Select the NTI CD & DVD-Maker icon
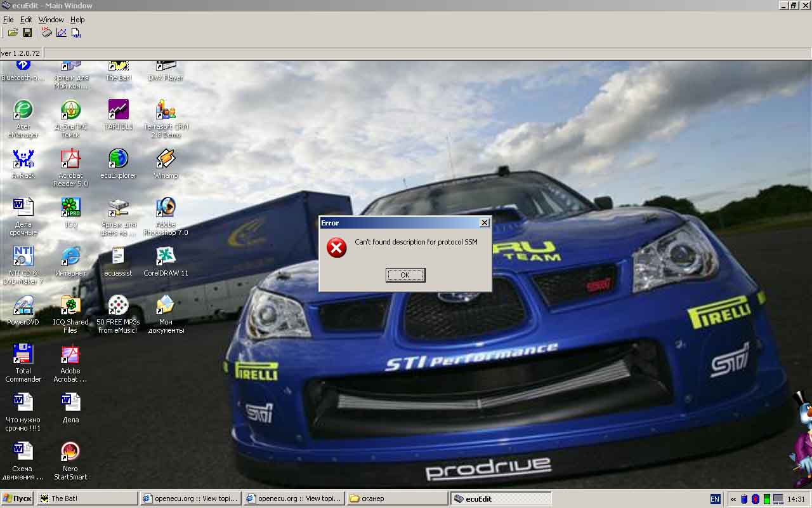Screen dimensions: 812x508 (23, 265)
